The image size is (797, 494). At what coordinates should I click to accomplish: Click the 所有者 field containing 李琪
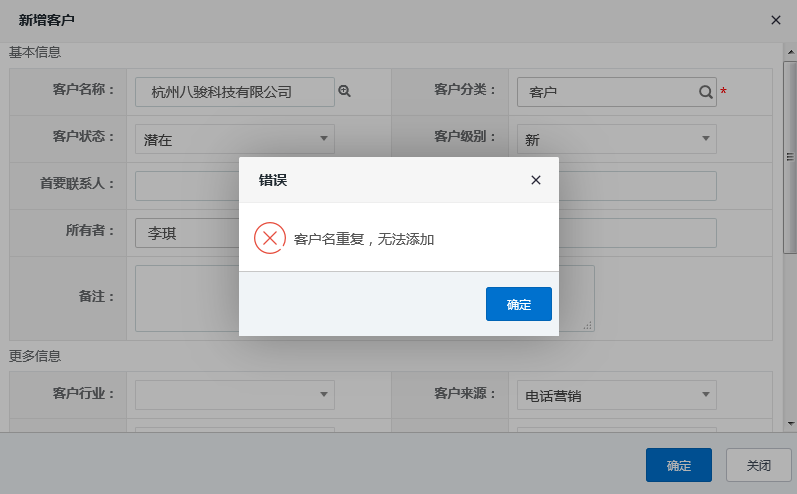click(186, 233)
